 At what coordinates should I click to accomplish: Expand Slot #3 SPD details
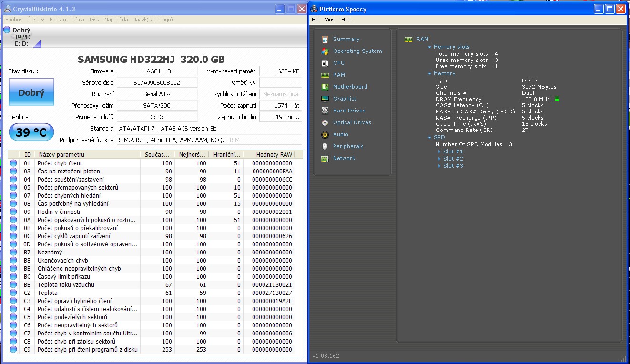coord(439,166)
